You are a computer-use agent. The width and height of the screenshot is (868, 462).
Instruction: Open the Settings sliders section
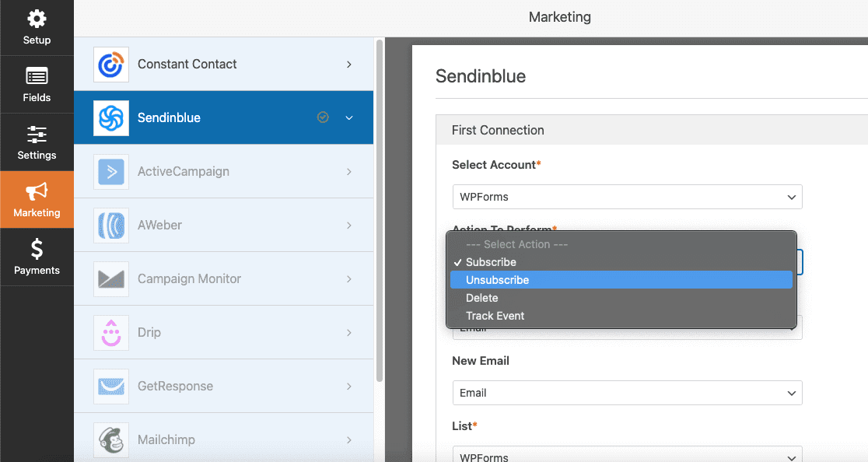click(37, 142)
